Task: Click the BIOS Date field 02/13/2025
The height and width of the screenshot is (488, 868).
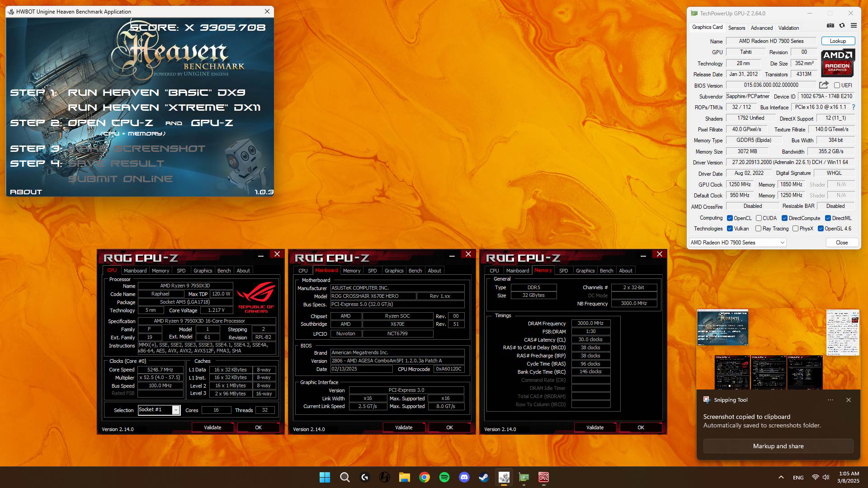Action: coord(361,369)
